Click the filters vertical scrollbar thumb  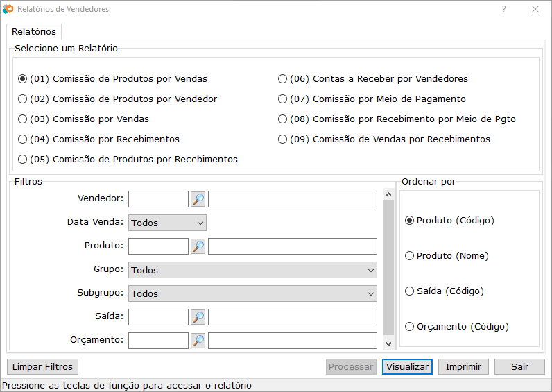pos(388,268)
